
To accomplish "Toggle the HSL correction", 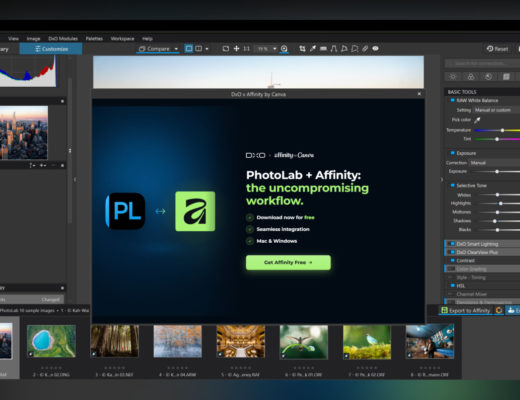I will coord(452,286).
